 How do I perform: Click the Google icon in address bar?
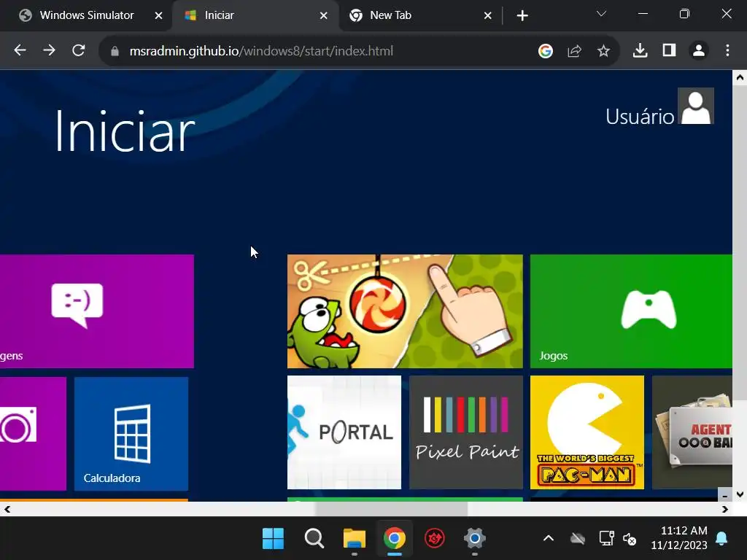coord(546,50)
